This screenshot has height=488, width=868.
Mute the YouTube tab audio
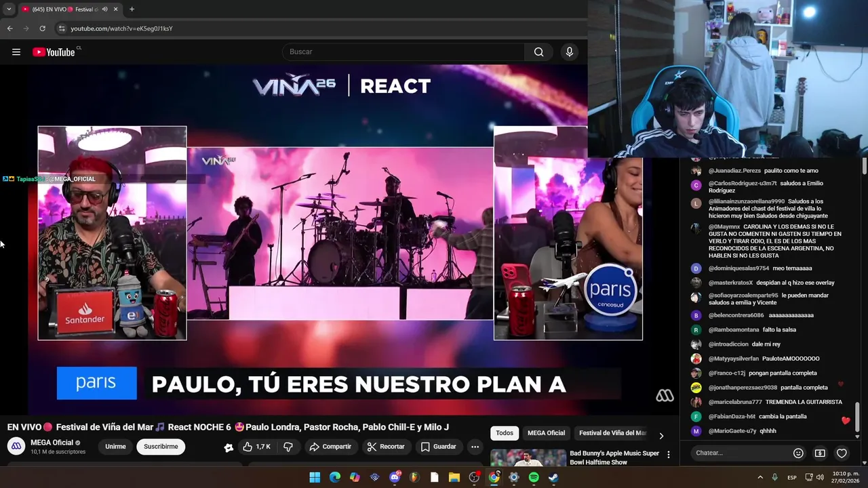pyautogui.click(x=104, y=9)
